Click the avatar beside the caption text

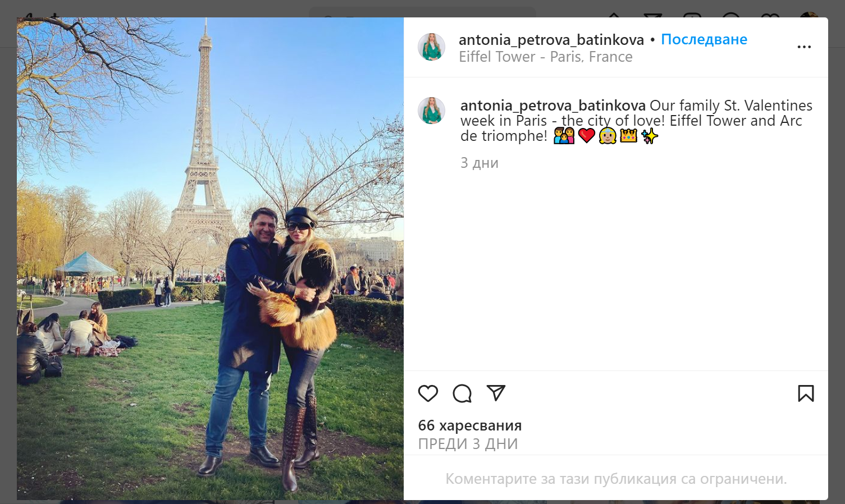[431, 111]
